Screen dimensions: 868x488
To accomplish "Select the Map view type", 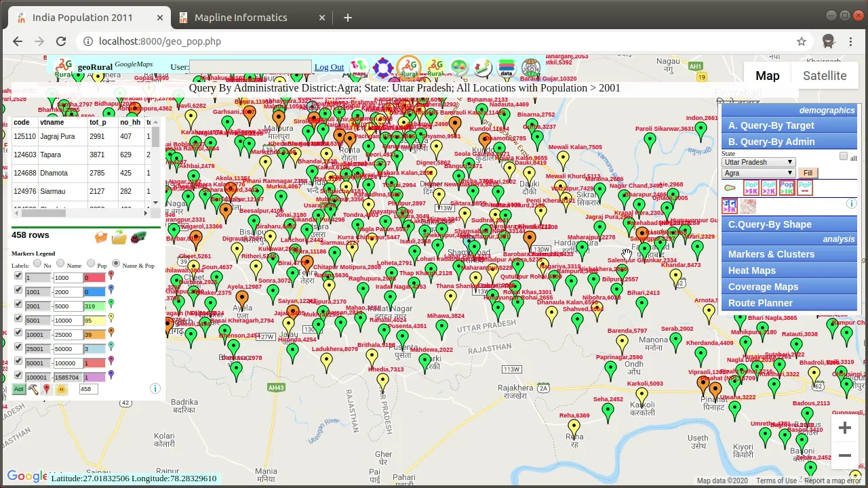I will (x=768, y=76).
